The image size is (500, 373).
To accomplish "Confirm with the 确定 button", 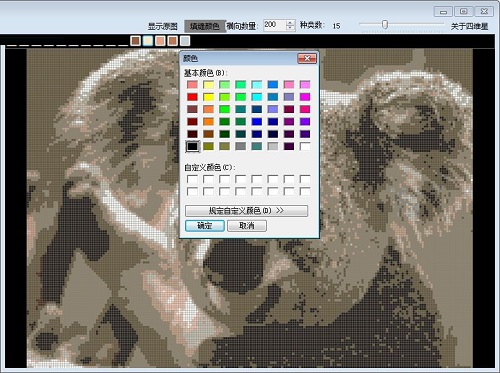I will pyautogui.click(x=205, y=226).
